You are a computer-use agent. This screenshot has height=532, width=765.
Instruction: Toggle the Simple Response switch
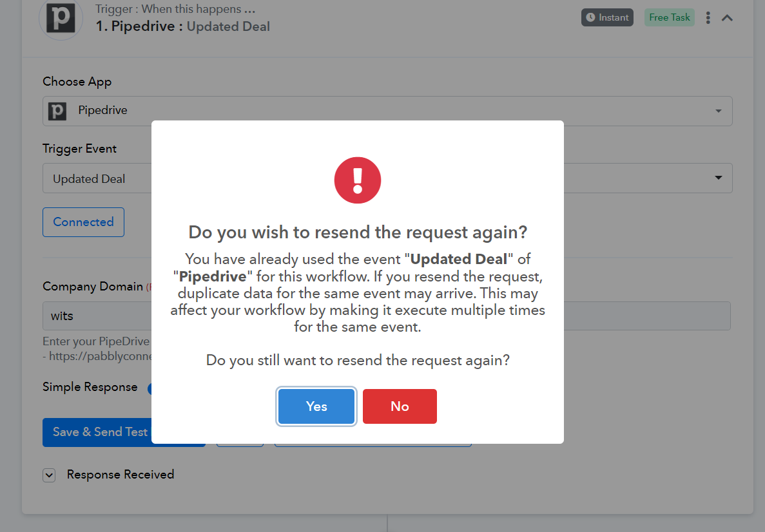tap(150, 388)
